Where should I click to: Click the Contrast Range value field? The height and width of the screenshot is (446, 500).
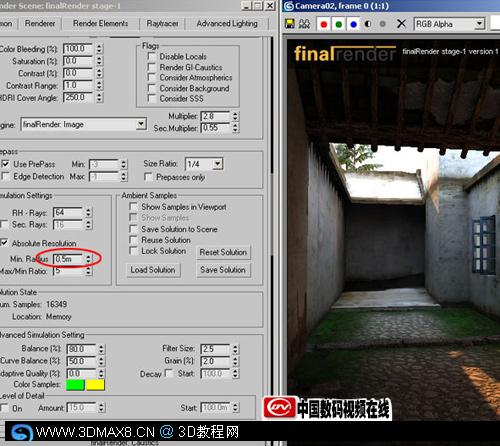coord(78,85)
